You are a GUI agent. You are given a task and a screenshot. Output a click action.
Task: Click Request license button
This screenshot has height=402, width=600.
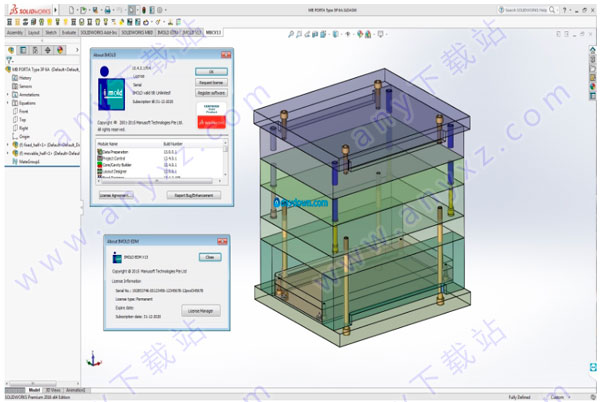tap(211, 82)
